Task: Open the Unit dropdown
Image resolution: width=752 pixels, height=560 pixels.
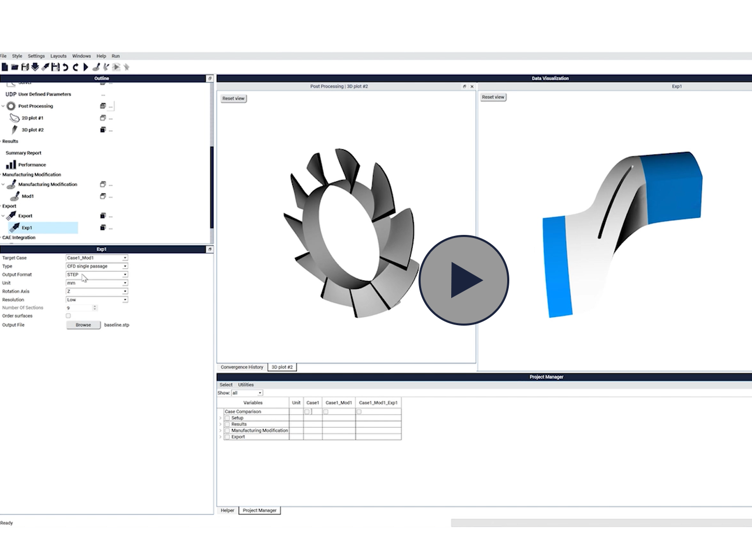Action: 96,283
